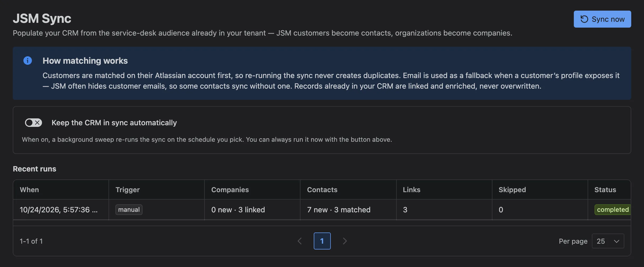Click the "1-1 of 1" results count
Screen dimensions: 644x267
point(31,241)
